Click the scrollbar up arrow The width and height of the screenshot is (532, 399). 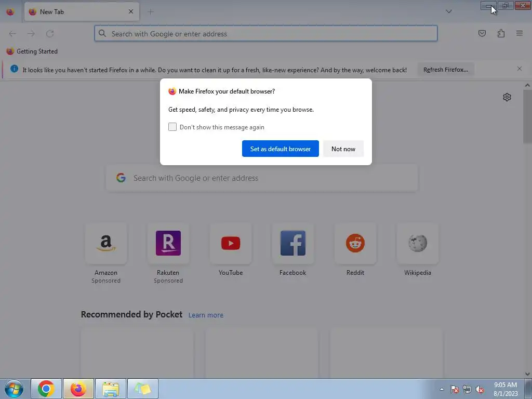[527, 85]
